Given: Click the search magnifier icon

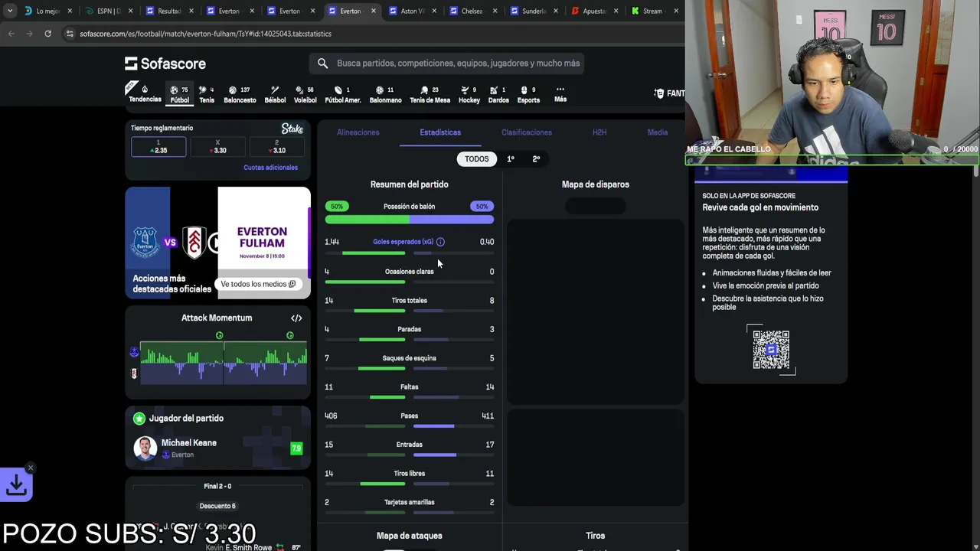Looking at the screenshot, I should coord(322,64).
